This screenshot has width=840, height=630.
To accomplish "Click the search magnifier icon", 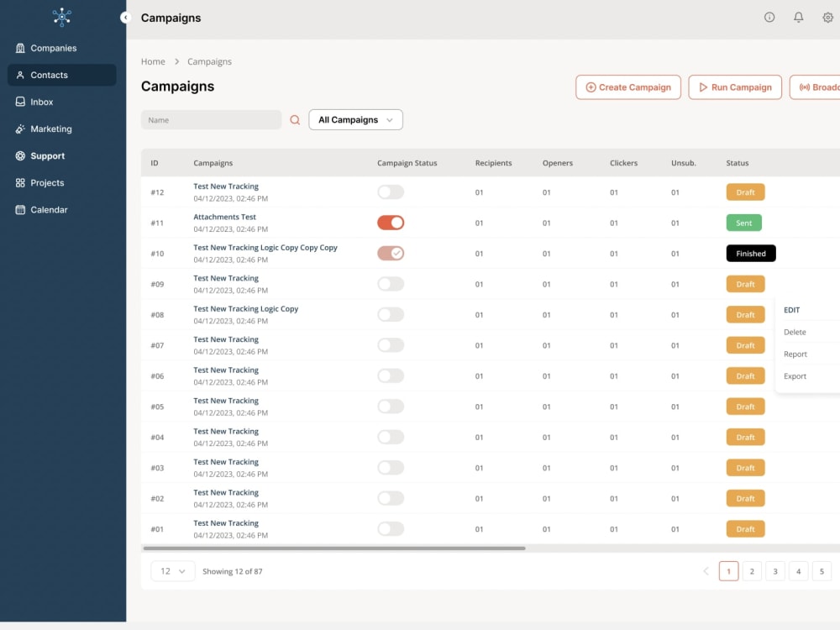I will [295, 120].
